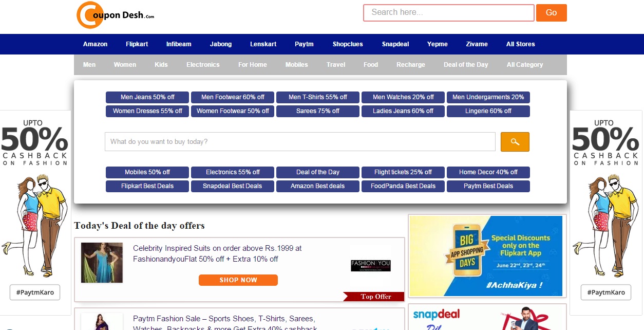This screenshot has width=644, height=330.
Task: Open the Electronics category
Action: (203, 65)
